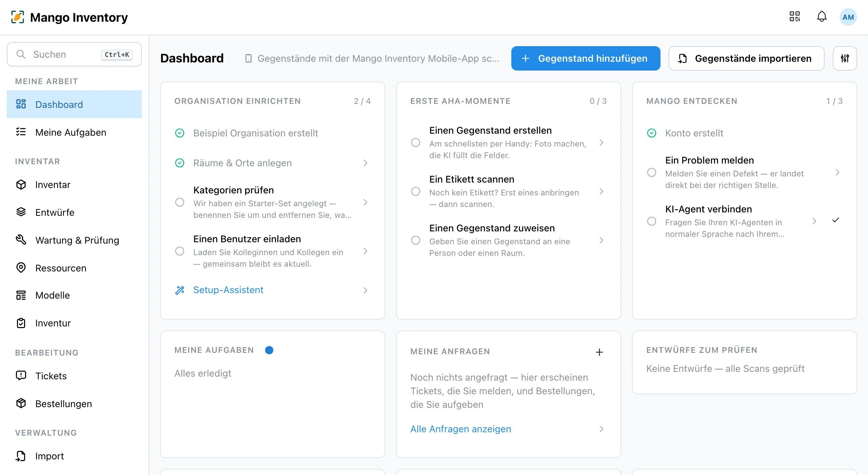Click the Inventar box icon
Image resolution: width=868 pixels, height=475 pixels.
[x=21, y=185]
